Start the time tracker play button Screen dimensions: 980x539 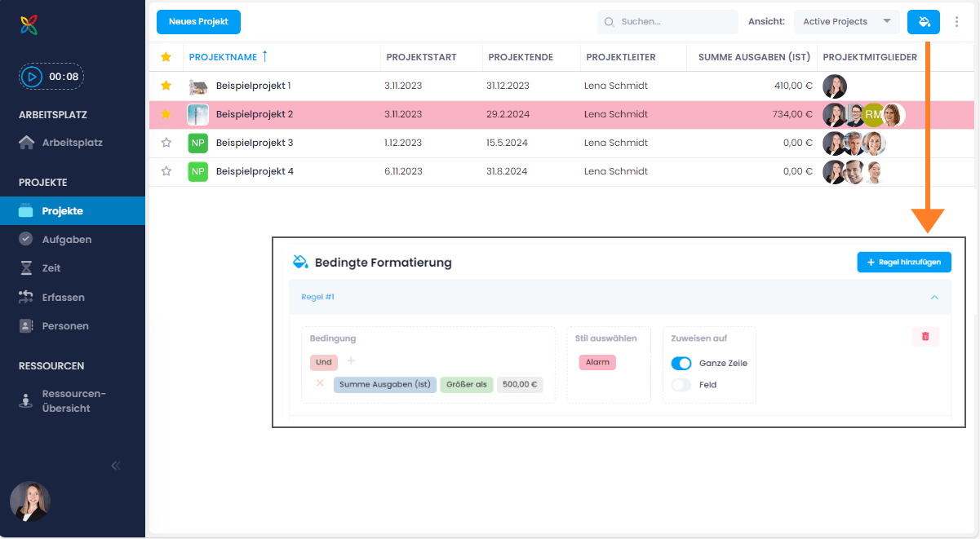(x=32, y=77)
